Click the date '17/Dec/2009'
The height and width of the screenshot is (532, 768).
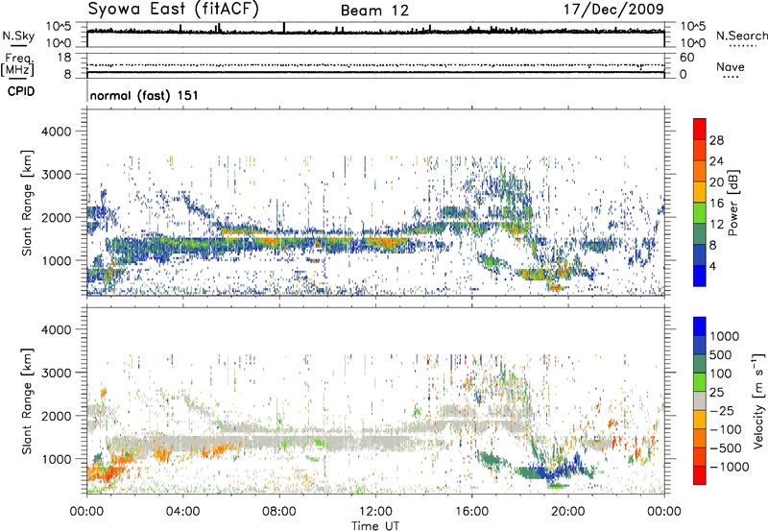613,9
